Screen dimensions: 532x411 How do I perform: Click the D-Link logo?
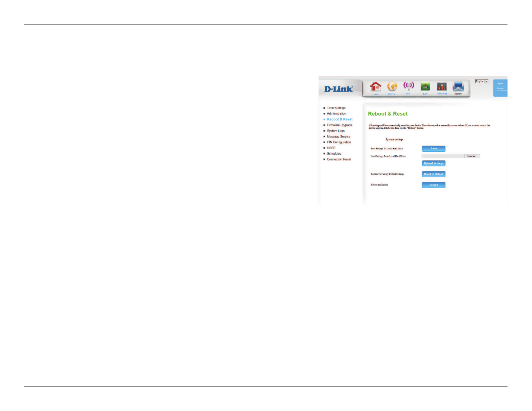[x=338, y=89]
